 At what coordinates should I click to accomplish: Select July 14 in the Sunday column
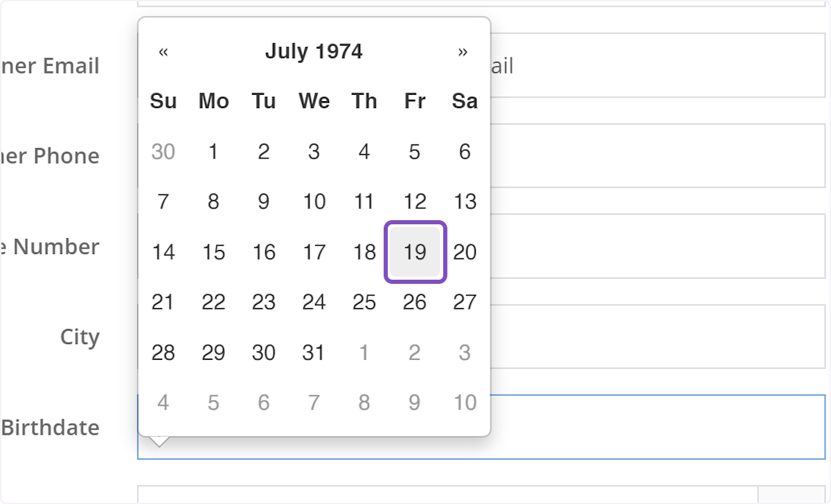(x=163, y=252)
